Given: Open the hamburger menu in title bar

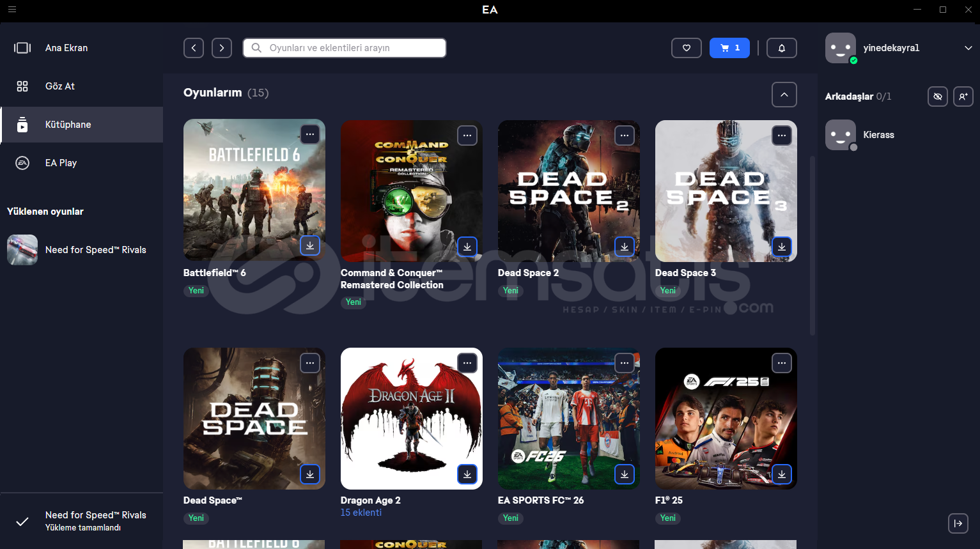Looking at the screenshot, I should (x=12, y=10).
